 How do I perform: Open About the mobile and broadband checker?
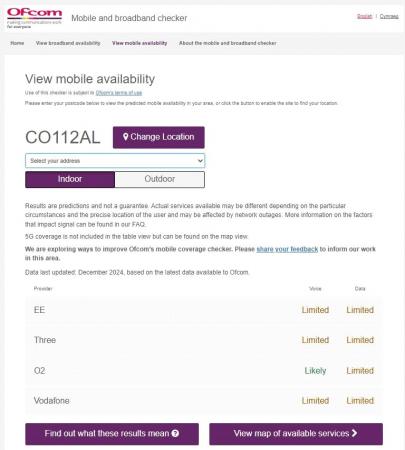[x=228, y=43]
